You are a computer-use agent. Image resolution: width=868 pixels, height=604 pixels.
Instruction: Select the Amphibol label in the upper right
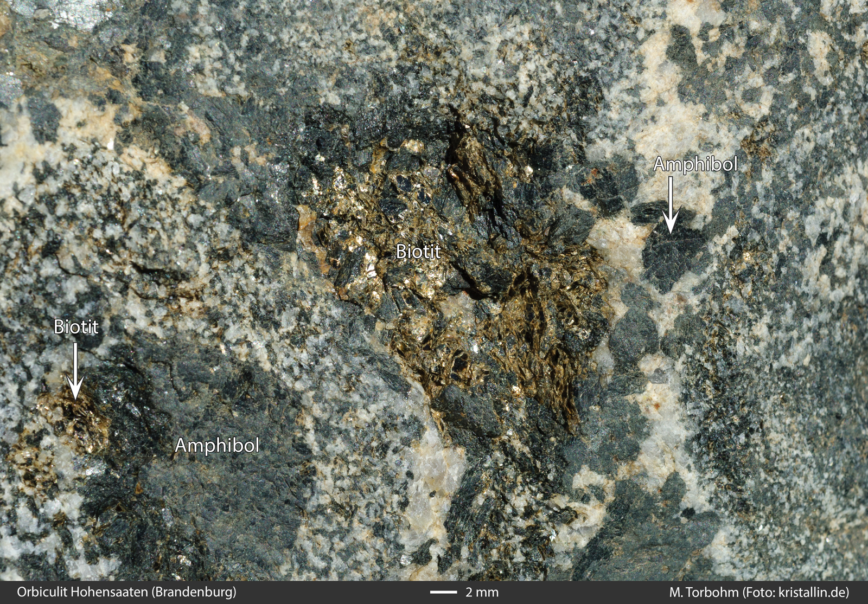[695, 164]
